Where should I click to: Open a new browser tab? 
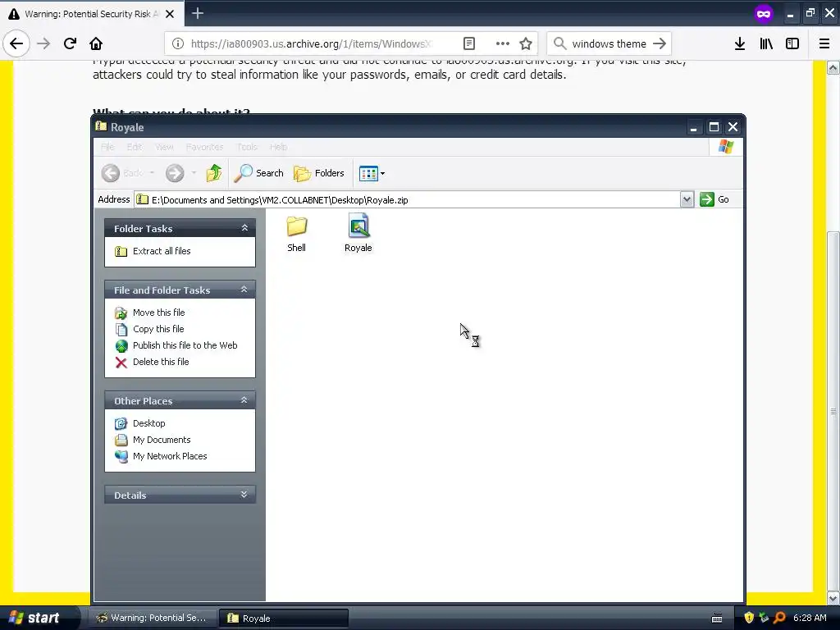tap(198, 13)
